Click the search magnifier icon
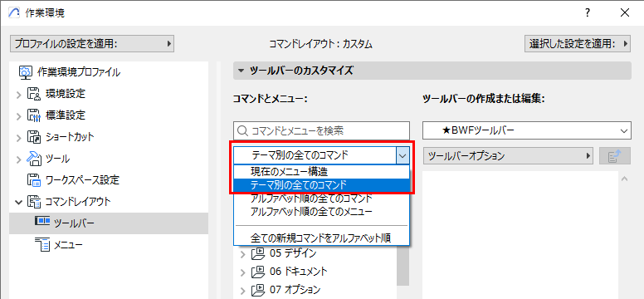This screenshot has height=299, width=644. click(242, 130)
